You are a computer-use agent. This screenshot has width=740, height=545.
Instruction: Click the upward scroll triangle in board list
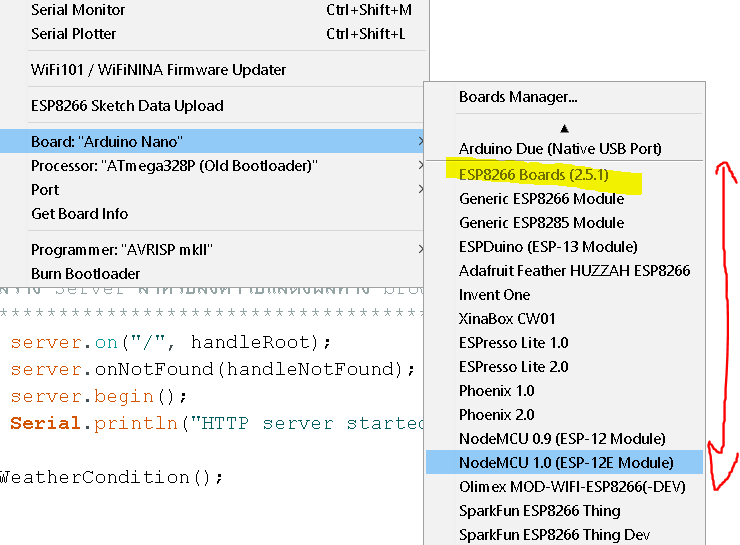[564, 128]
